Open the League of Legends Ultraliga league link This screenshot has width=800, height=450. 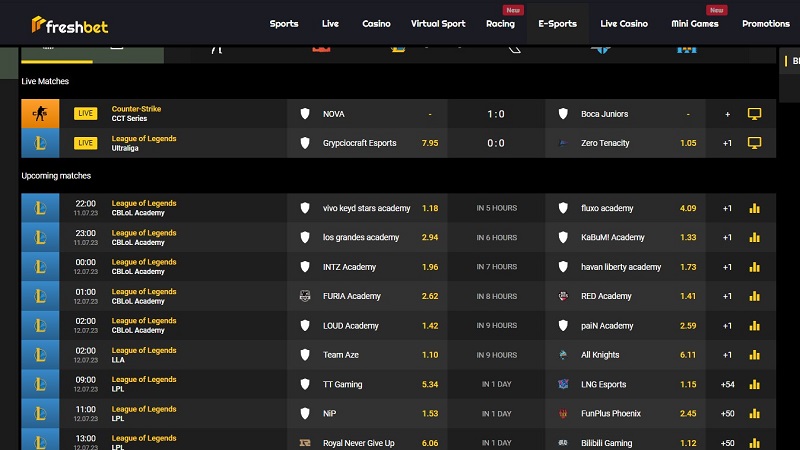click(144, 143)
